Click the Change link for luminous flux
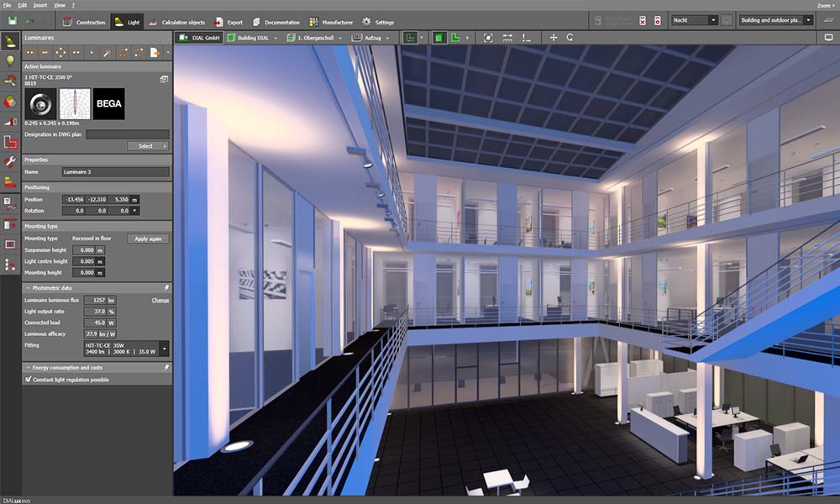This screenshot has width=840, height=504. [x=160, y=300]
